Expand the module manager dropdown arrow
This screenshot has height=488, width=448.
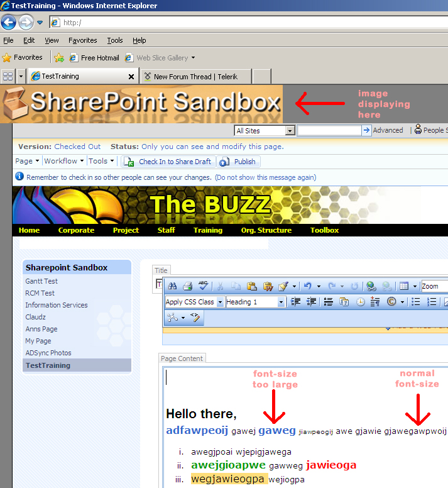pos(183,318)
